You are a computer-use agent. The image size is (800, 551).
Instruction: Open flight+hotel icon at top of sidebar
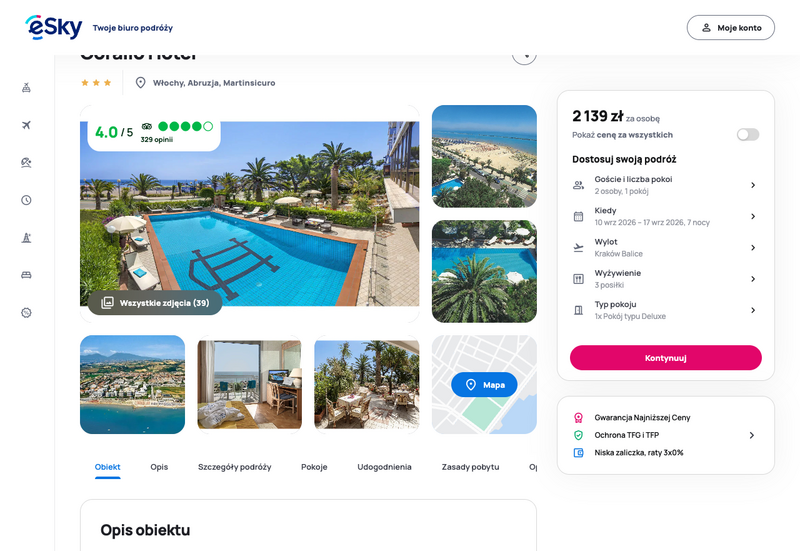click(x=27, y=88)
